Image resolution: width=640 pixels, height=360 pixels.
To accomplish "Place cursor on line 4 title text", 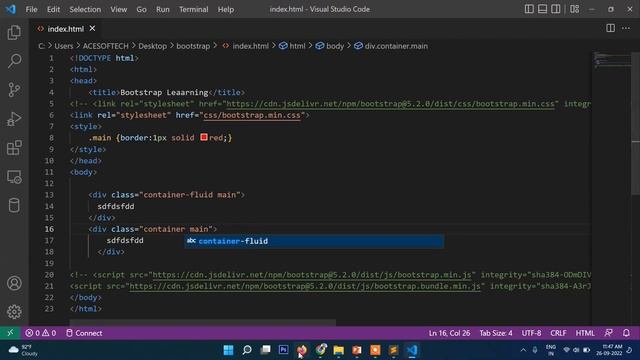I will tap(164, 92).
